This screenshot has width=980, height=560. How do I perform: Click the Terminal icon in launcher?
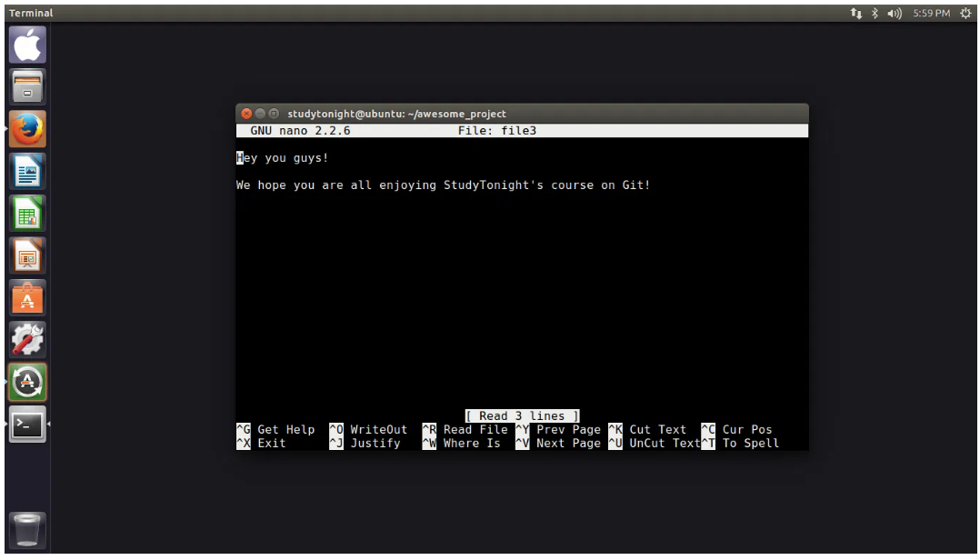click(27, 425)
